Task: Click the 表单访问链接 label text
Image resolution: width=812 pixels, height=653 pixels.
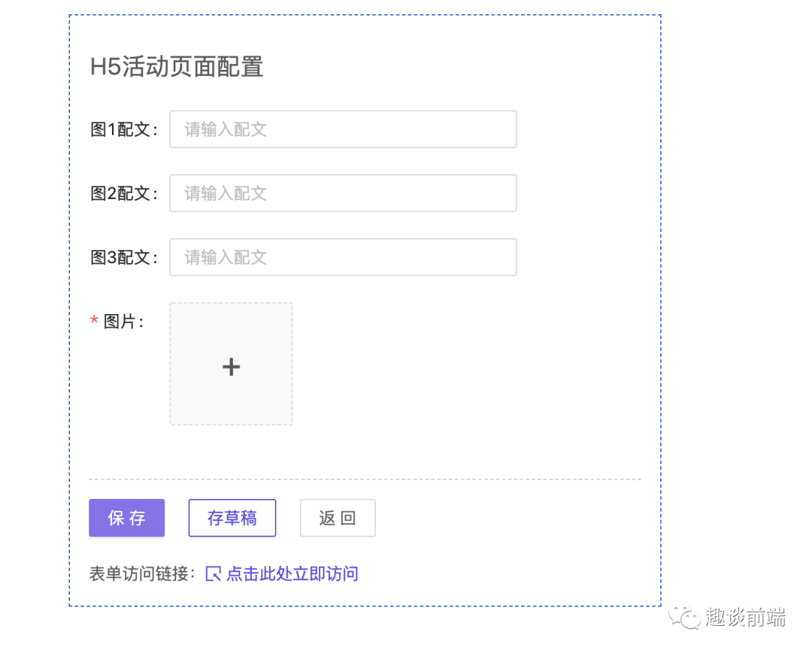Action: click(139, 573)
